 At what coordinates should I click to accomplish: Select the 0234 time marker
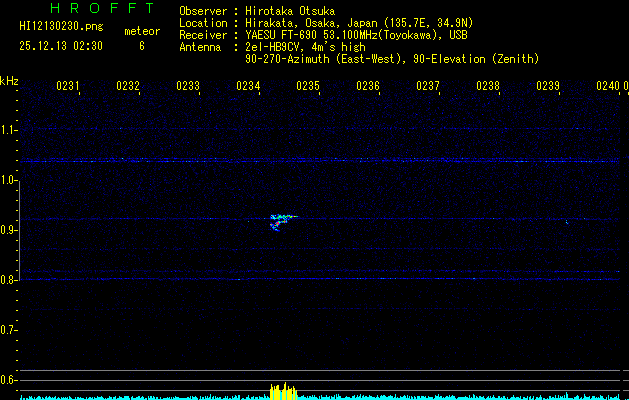click(x=248, y=86)
